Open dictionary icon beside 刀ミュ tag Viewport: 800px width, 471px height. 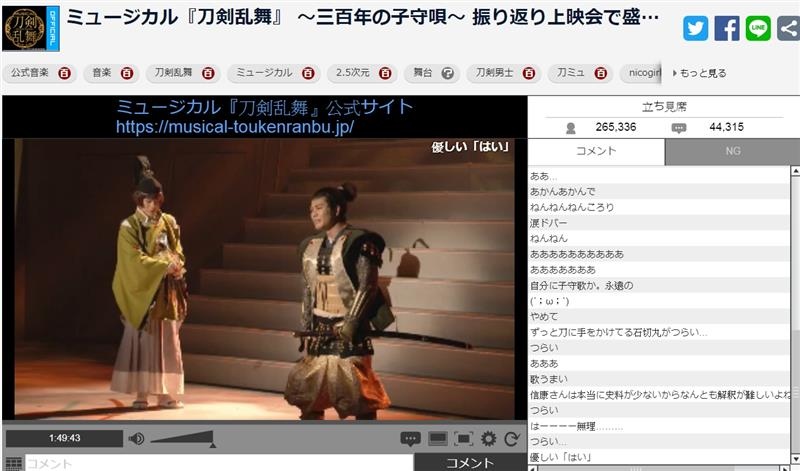[x=600, y=73]
